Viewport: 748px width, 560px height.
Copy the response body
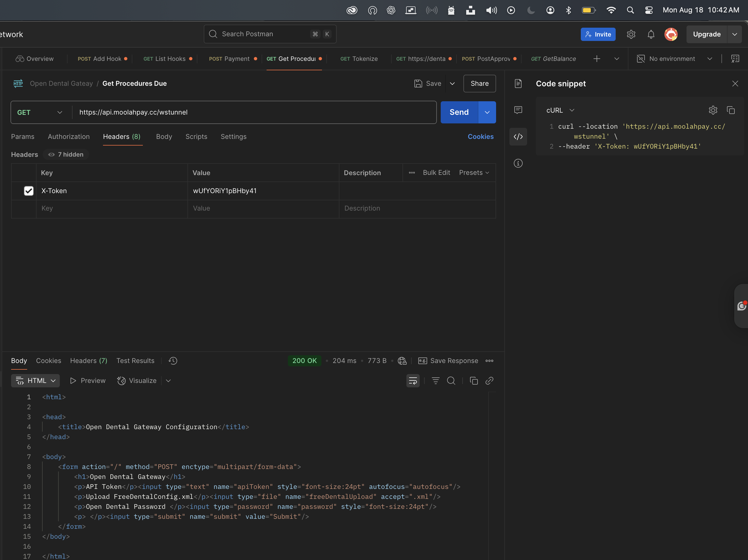pyautogui.click(x=474, y=380)
